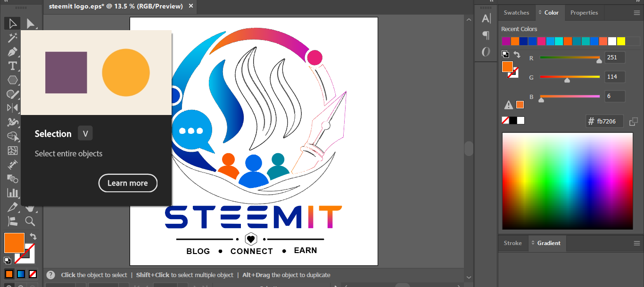Select the Zoom magnifier tool

tap(30, 221)
